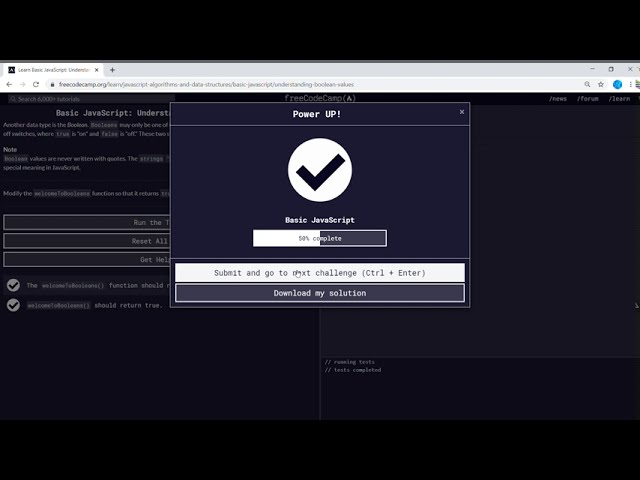Click the large completion checkmark icon
The image size is (640, 480).
pos(320,170)
